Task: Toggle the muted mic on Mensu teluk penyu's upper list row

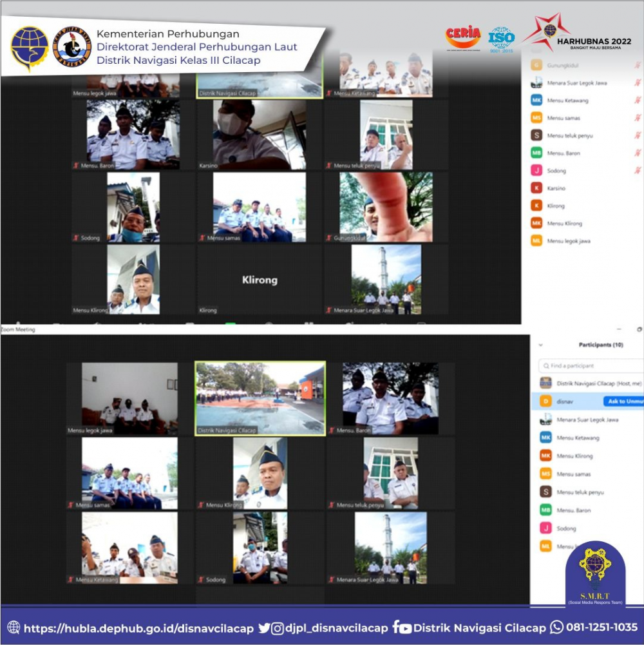Action: tap(638, 135)
